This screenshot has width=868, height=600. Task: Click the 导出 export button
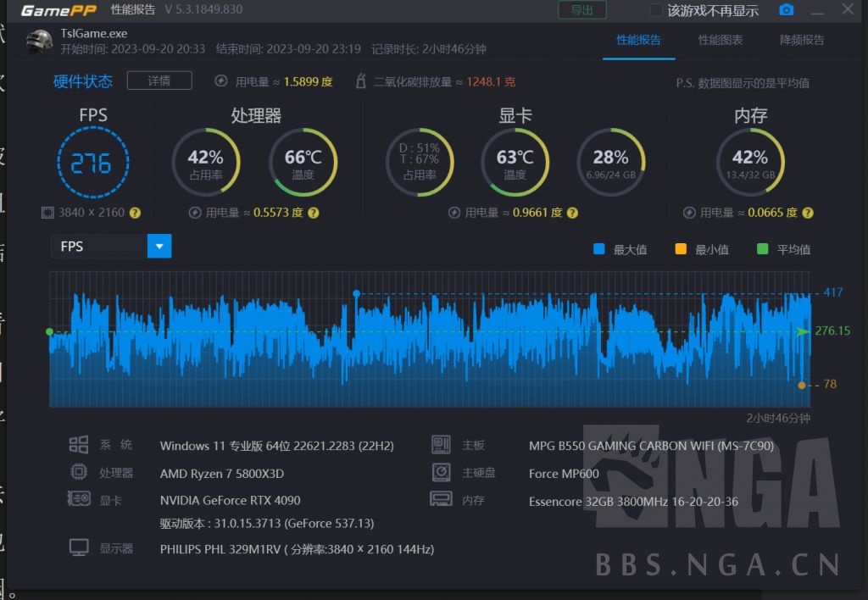(581, 10)
